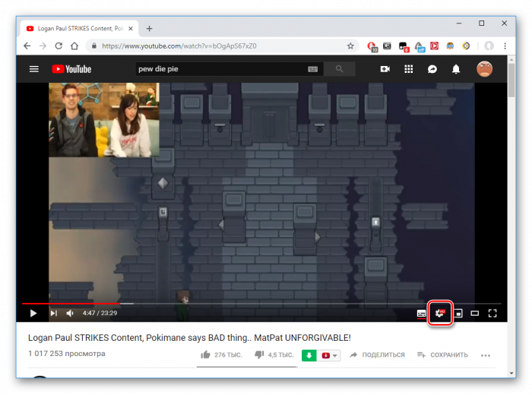Click the YouTube logo
Screen dimensions: 532x394
(71, 69)
